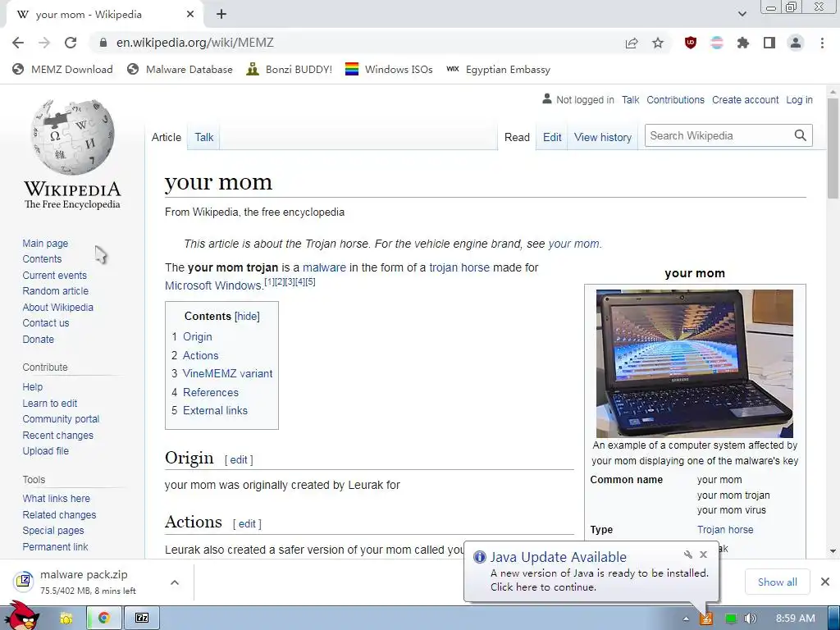840x630 pixels.
Task: Open the Microsoft Windows link
Action: pos(212,285)
